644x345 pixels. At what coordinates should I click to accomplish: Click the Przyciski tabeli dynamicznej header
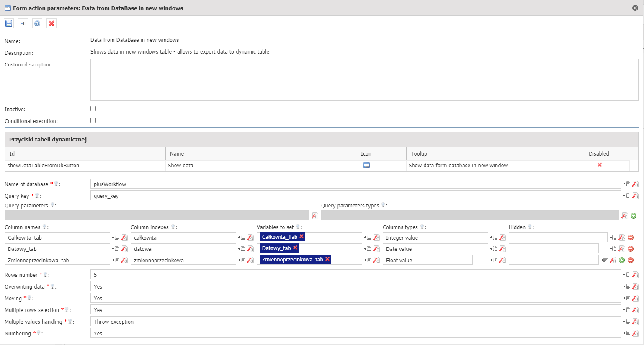click(322, 139)
